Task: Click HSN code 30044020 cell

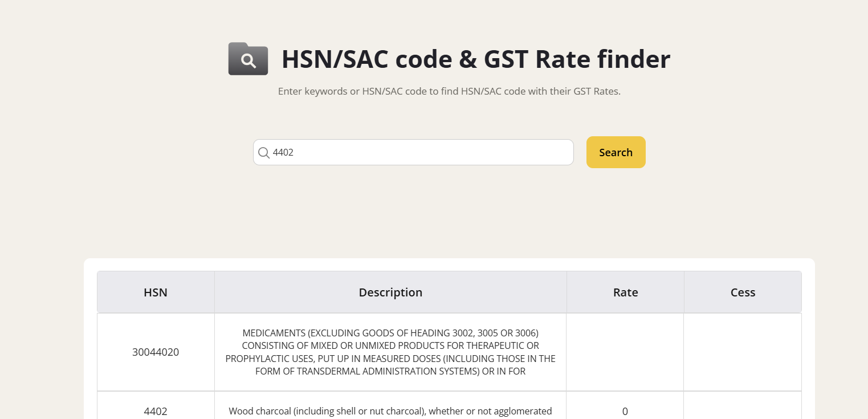Action: point(156,352)
